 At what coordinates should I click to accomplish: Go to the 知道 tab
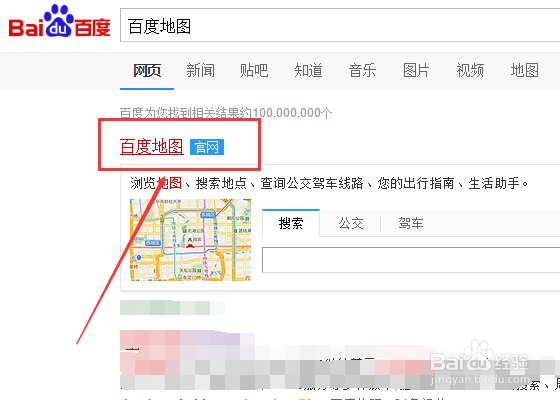pyautogui.click(x=308, y=70)
